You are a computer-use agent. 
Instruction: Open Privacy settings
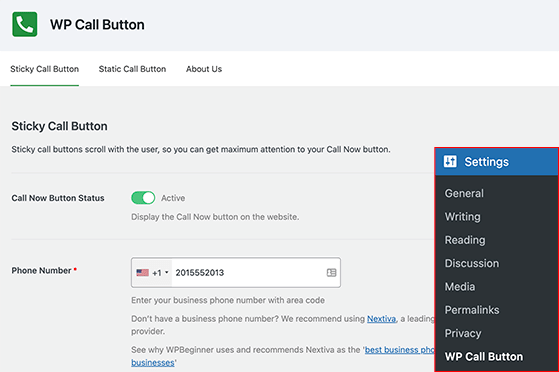coord(463,333)
